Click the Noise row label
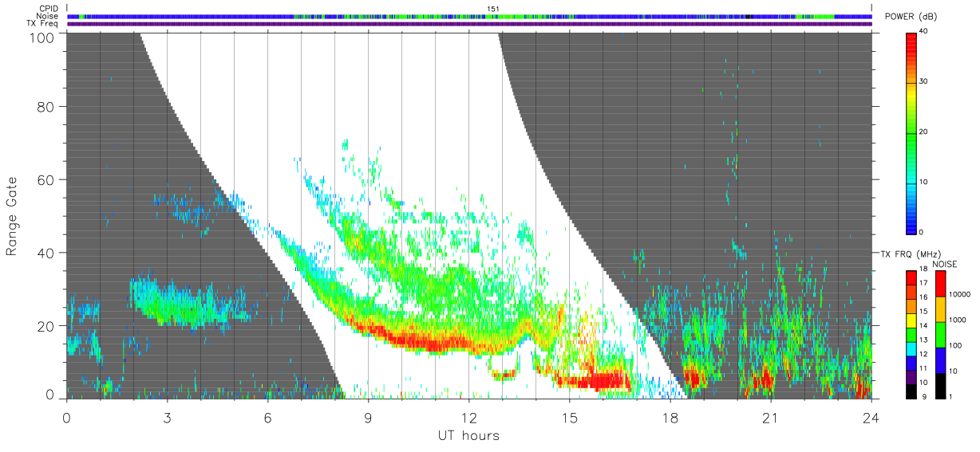Screen dimensions: 980x452 click(x=46, y=16)
